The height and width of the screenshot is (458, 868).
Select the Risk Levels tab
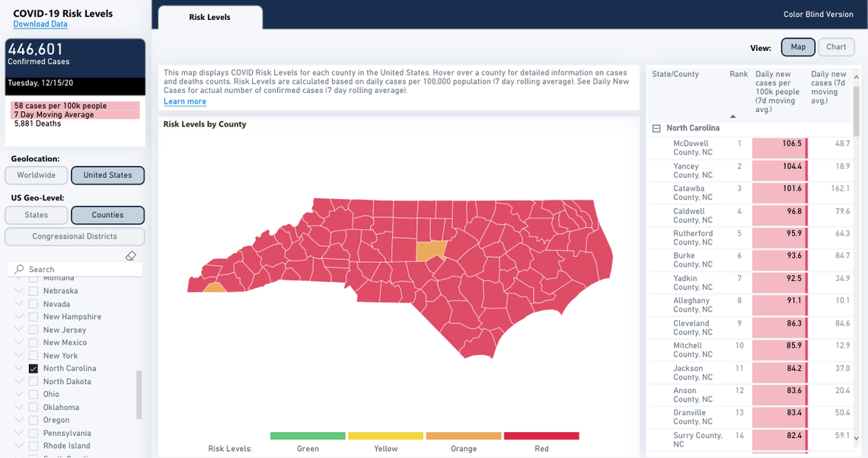[x=209, y=16]
